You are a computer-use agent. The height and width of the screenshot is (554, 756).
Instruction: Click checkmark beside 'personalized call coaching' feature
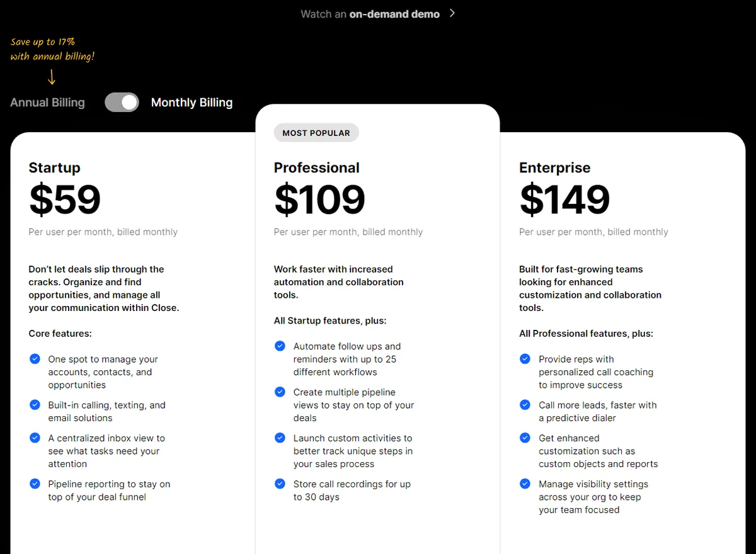525,359
